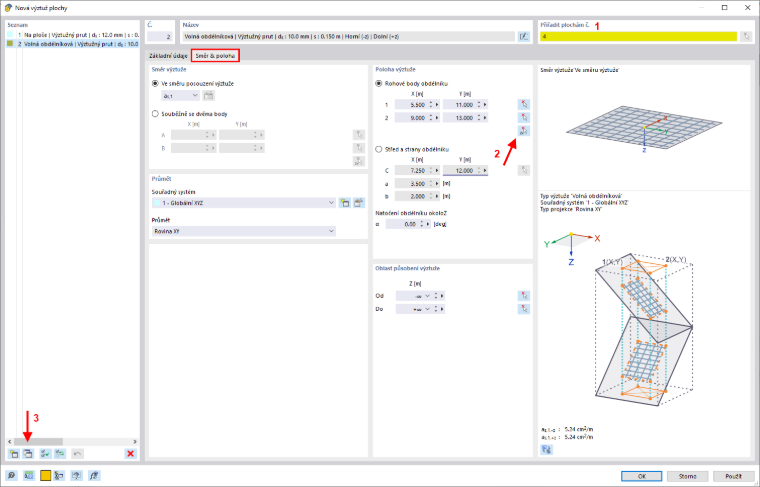Confirm dialog with OK button
The width and height of the screenshot is (760, 487).
(641, 476)
